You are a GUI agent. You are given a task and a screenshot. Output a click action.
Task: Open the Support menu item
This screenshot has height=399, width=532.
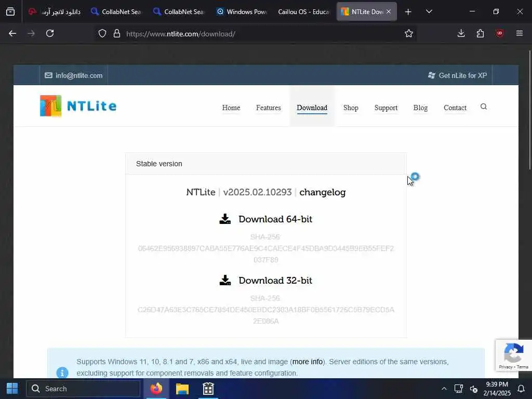386,108
